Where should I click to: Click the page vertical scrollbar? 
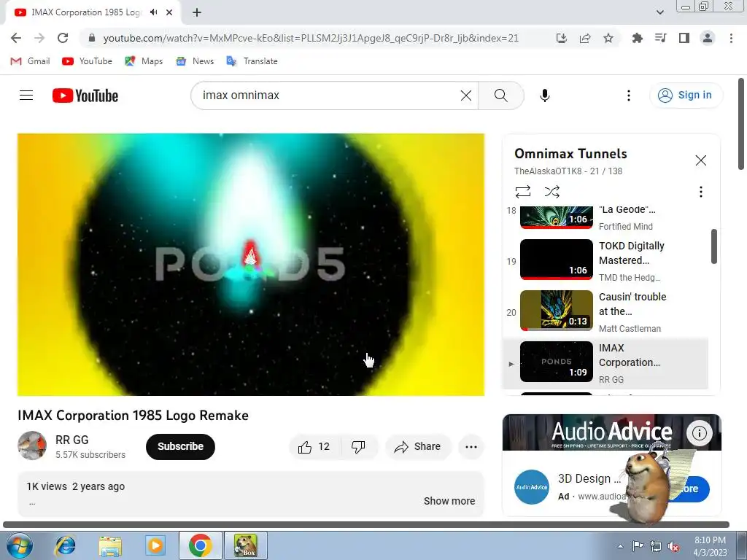(x=741, y=123)
